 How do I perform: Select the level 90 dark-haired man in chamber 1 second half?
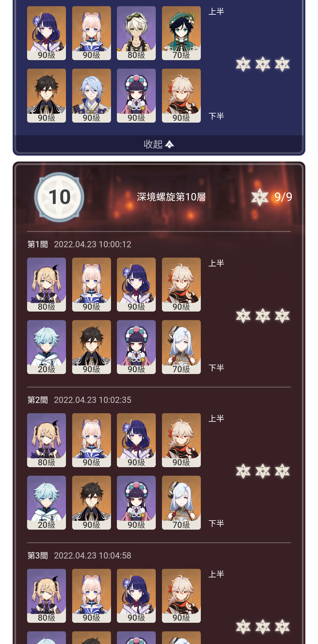point(92,347)
